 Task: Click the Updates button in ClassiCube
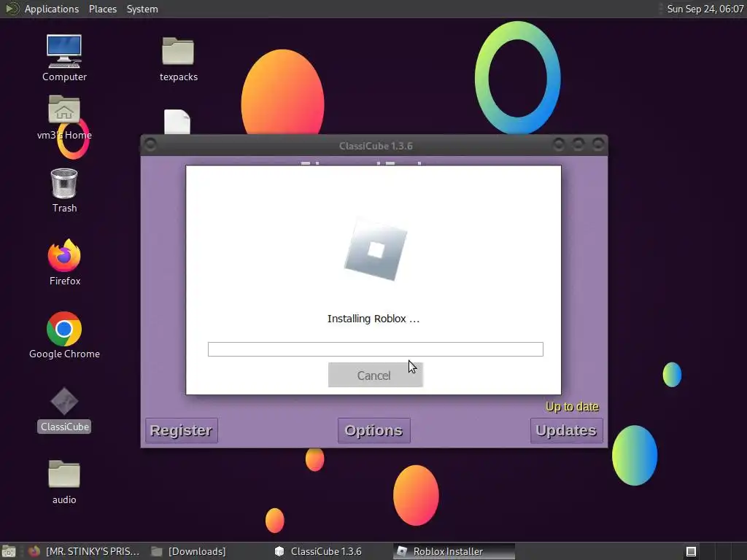(x=566, y=430)
